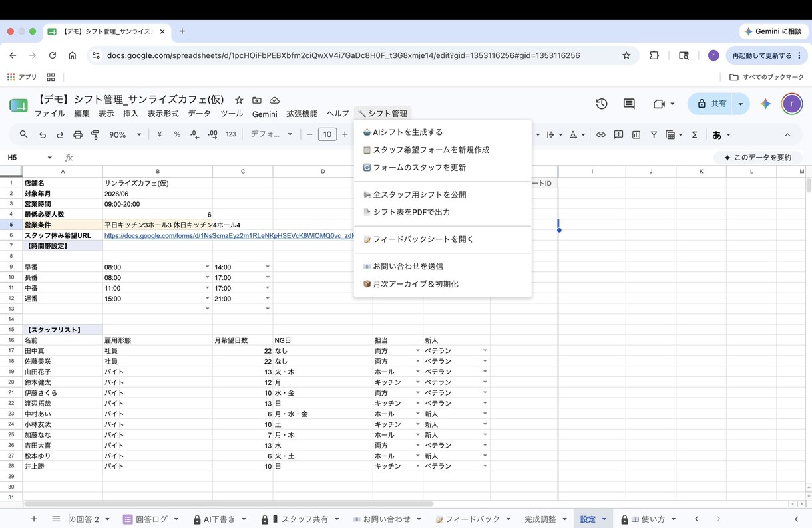Show all sheets list icon
The height and width of the screenshot is (528, 812).
(56, 519)
